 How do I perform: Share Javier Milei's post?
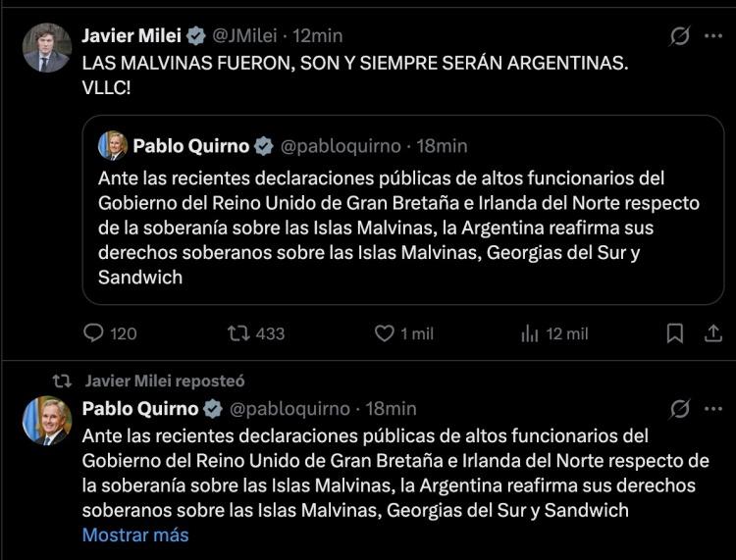(x=713, y=333)
